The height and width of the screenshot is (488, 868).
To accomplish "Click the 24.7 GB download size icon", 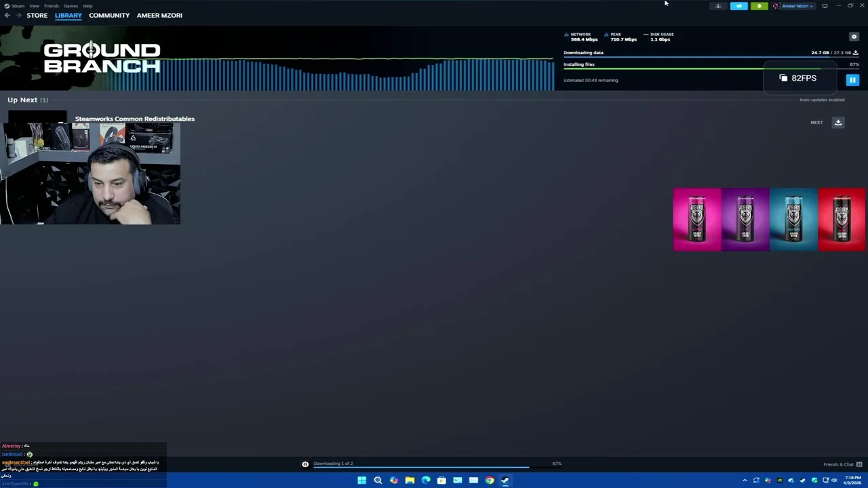I will coord(856,52).
